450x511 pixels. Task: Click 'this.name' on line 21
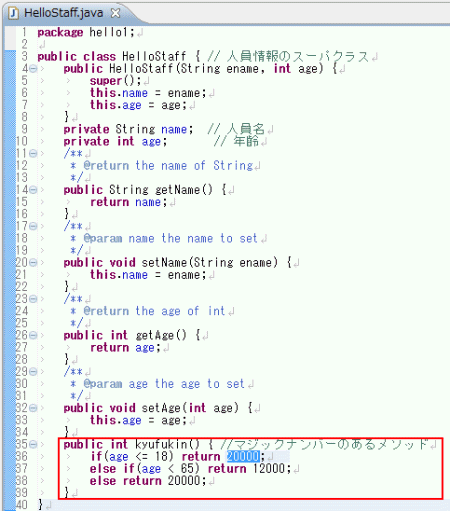point(119,275)
